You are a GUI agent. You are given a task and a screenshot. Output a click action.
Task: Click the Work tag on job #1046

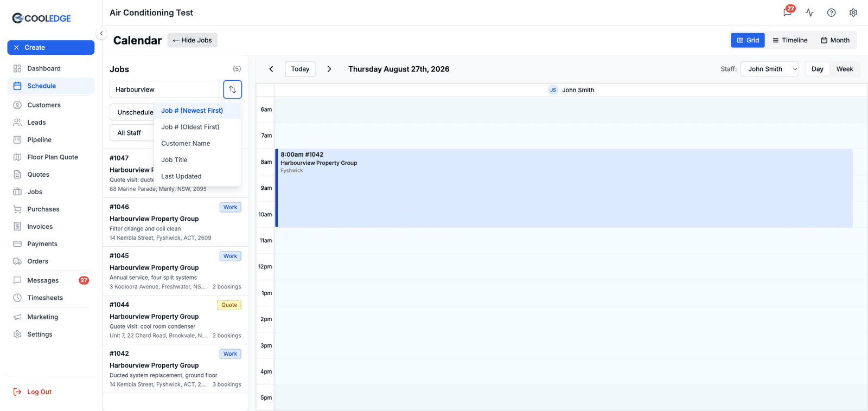click(230, 207)
